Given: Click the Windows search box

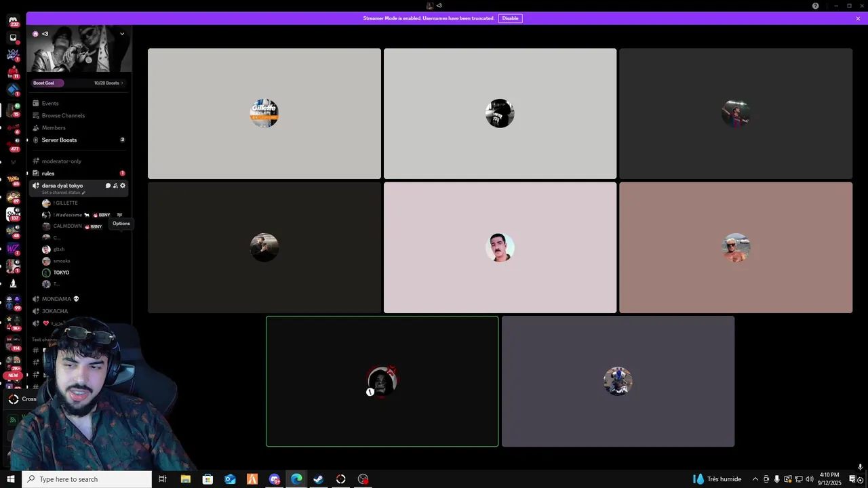Looking at the screenshot, I should point(87,479).
